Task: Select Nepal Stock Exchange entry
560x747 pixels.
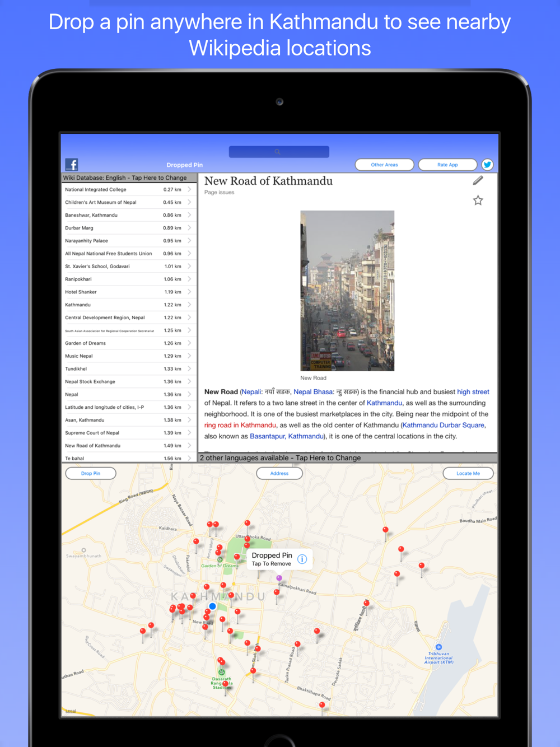Action: coord(129,382)
